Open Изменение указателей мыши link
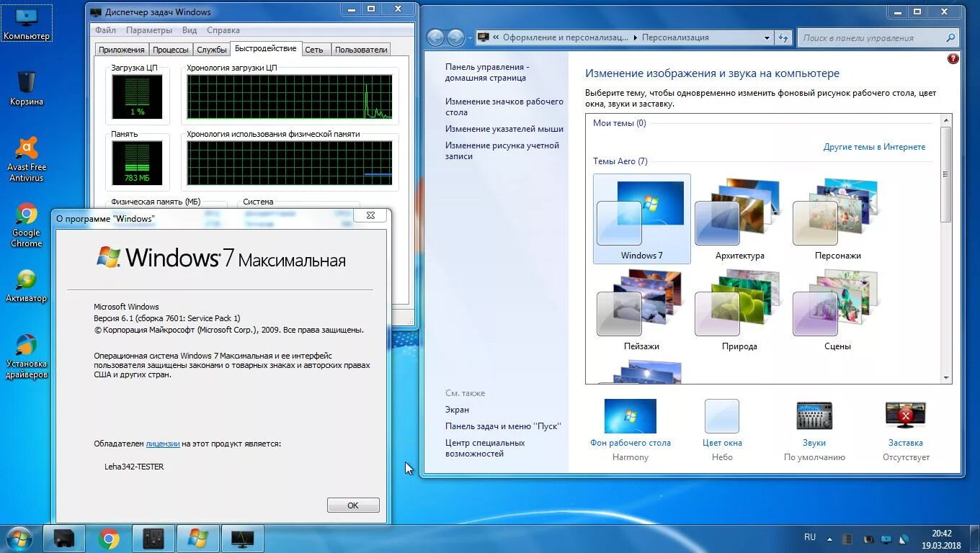The height and width of the screenshot is (553, 980). pyautogui.click(x=504, y=129)
